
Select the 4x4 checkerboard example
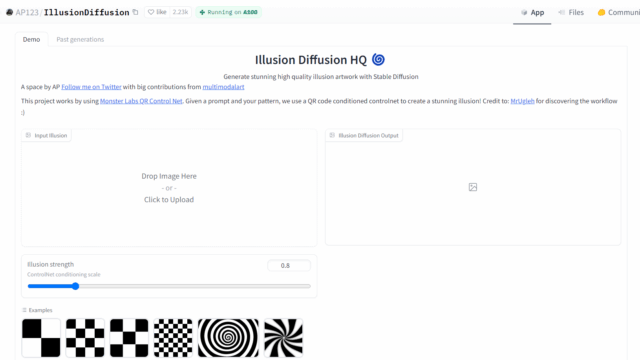(85, 338)
